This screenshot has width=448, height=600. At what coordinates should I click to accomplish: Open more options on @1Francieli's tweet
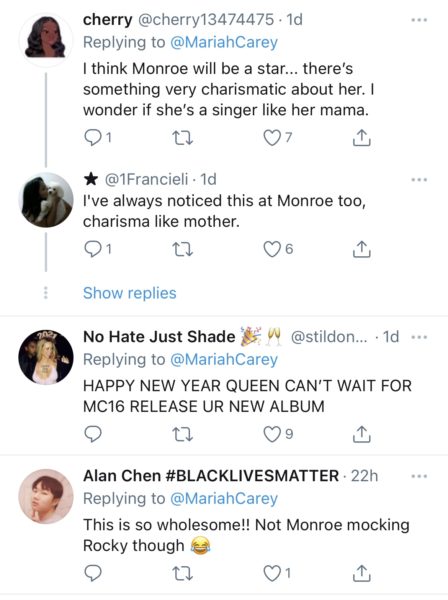click(419, 179)
